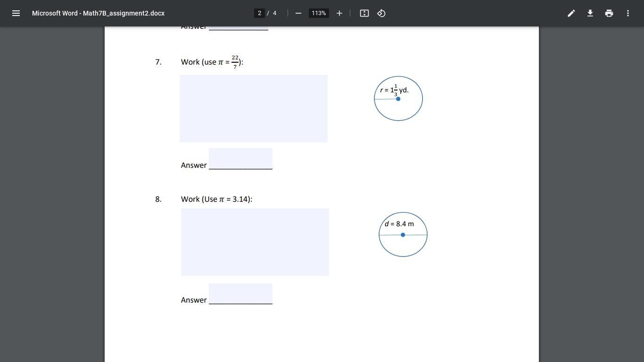Viewport: 644px width, 362px height.
Task: Zoom out with the minus button
Action: (298, 13)
